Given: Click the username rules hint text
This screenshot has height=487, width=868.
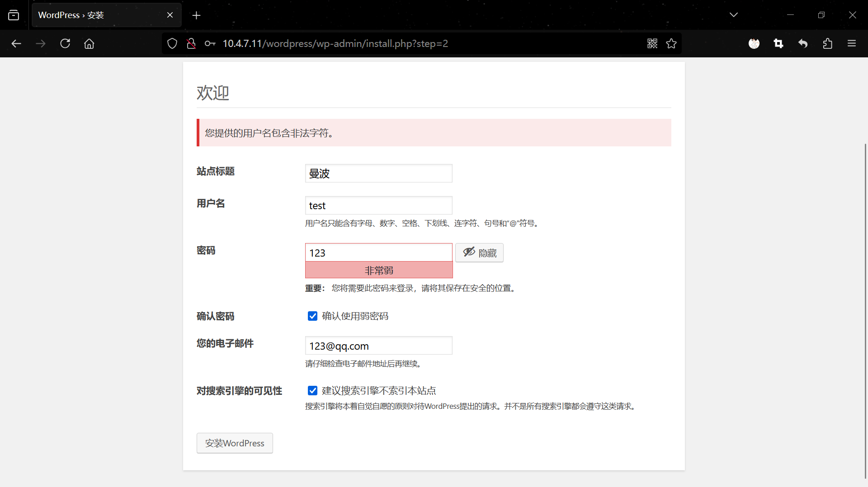Looking at the screenshot, I should coord(423,223).
